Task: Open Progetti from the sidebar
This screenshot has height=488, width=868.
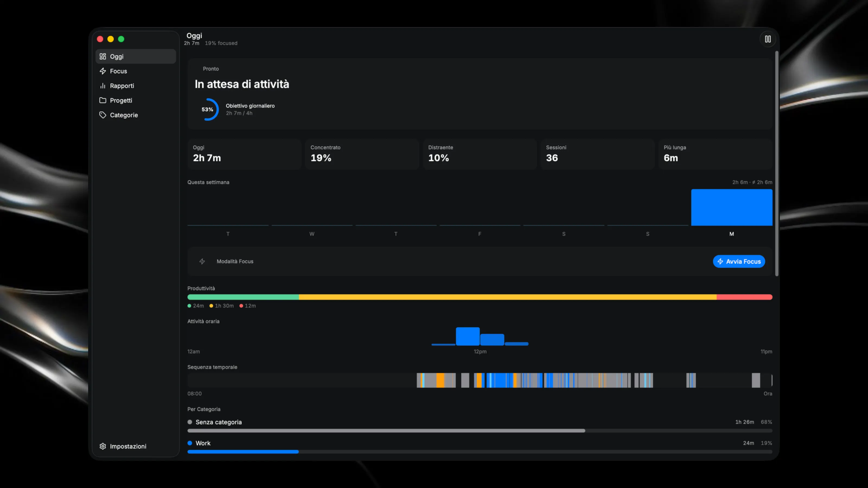Action: pyautogui.click(x=135, y=100)
